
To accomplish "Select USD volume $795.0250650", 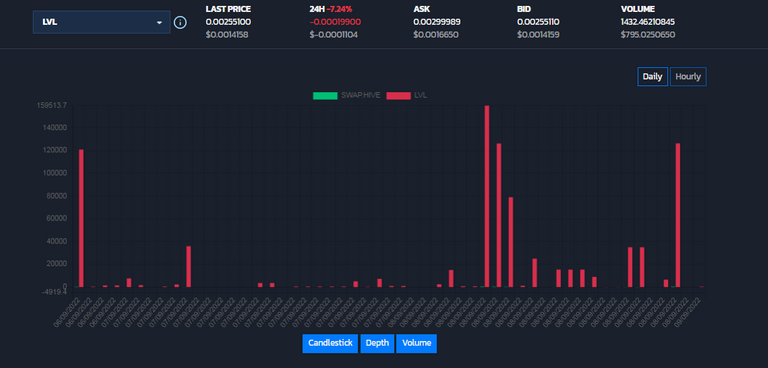I will [x=648, y=35].
